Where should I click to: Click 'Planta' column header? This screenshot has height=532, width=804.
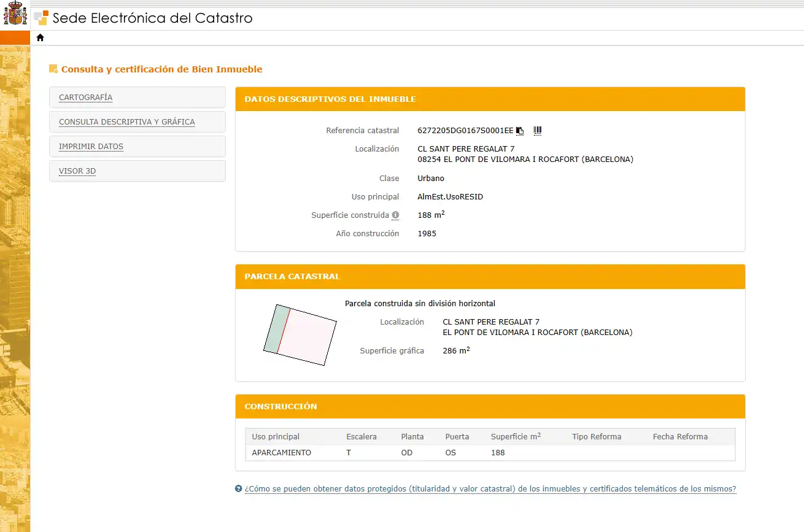click(412, 437)
